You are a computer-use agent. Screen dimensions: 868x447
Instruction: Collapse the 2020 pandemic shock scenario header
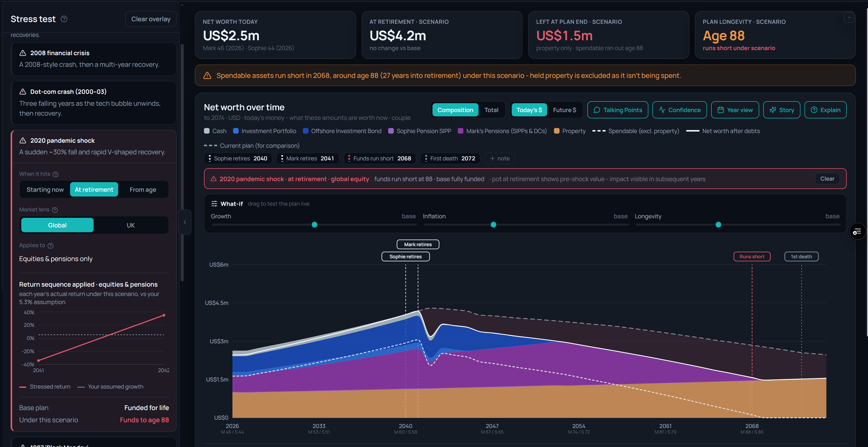(94, 146)
